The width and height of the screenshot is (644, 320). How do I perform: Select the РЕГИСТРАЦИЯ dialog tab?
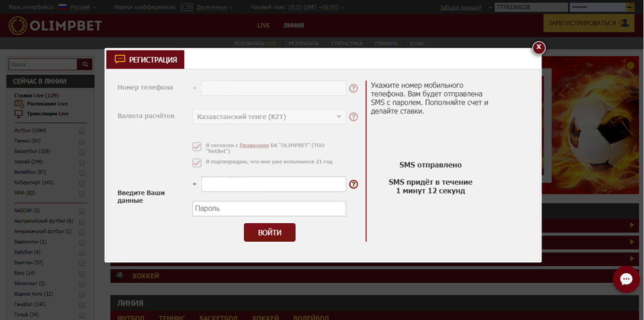146,60
